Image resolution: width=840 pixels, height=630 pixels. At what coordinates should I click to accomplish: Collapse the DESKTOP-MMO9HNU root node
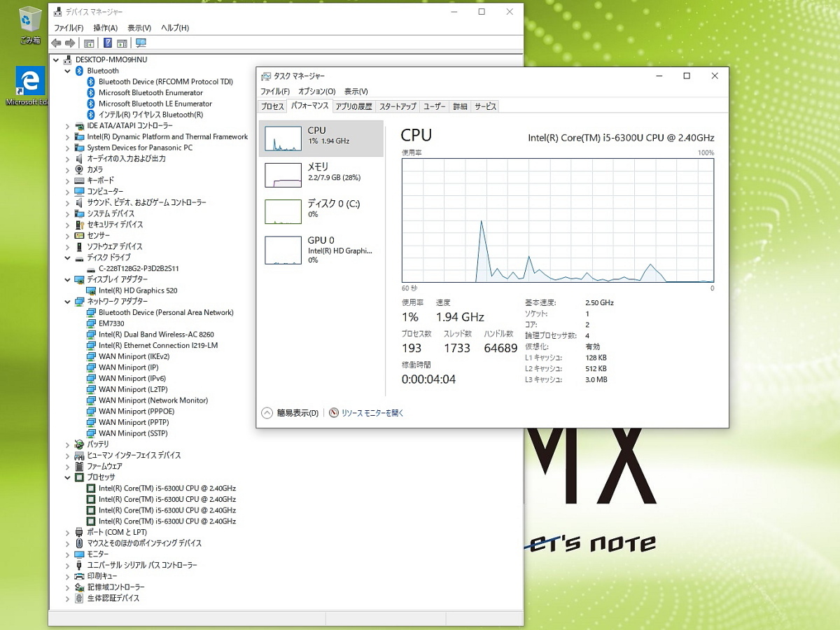(56, 59)
